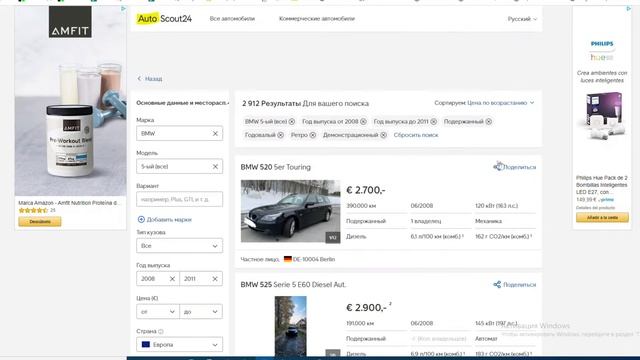The width and height of the screenshot is (640, 360).
Task: Click the 390.000 км mileage value
Action: (x=361, y=206)
